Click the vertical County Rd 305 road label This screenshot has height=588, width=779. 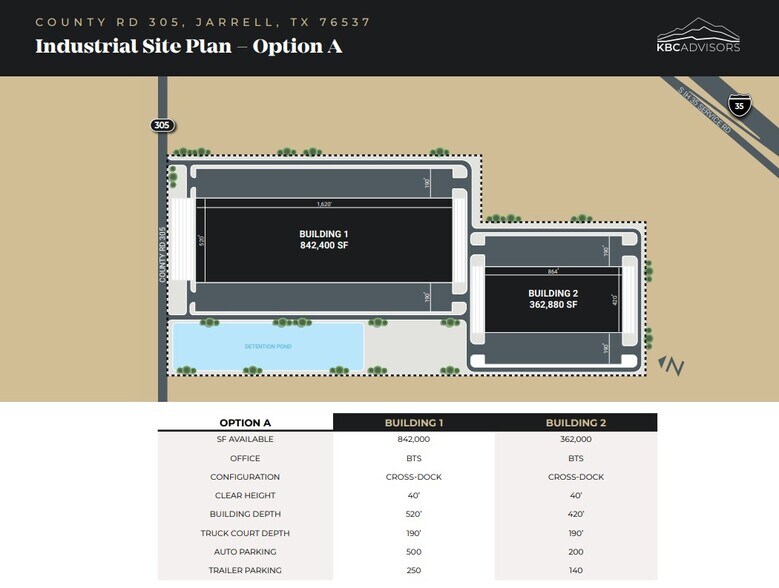click(x=162, y=255)
